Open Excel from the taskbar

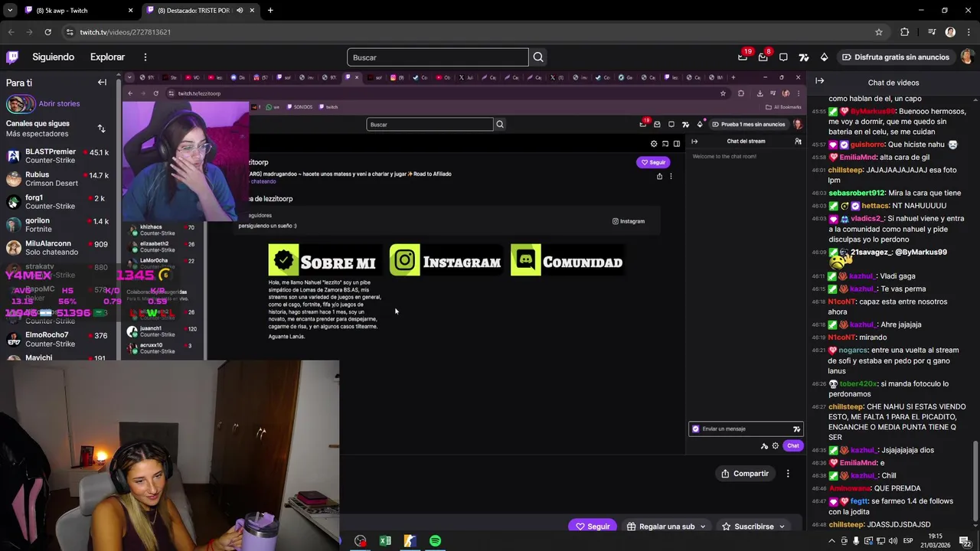click(x=385, y=541)
